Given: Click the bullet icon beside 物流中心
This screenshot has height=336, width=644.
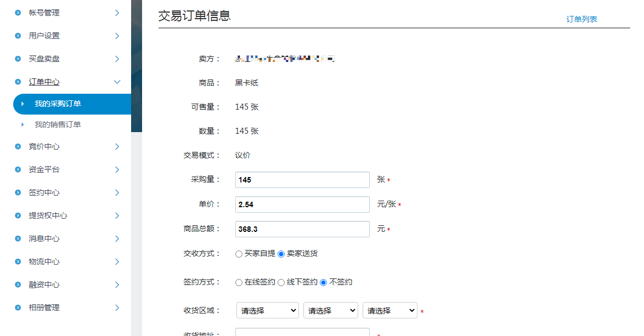Looking at the screenshot, I should click(18, 261).
